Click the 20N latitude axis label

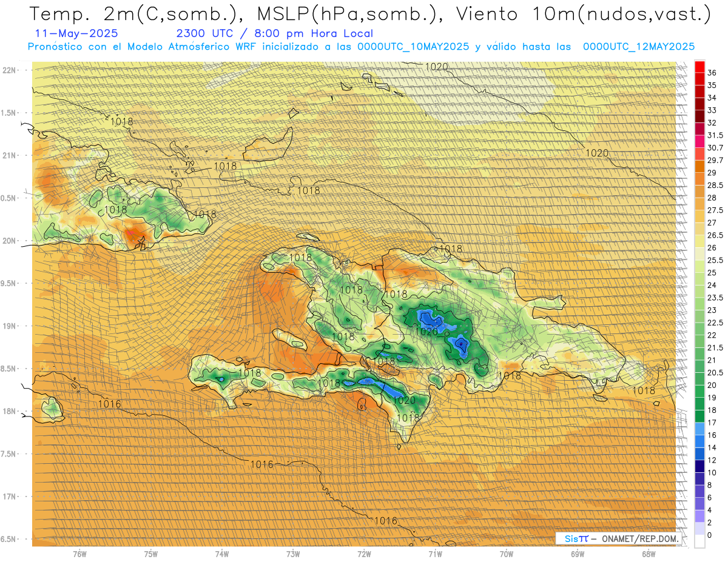9,241
